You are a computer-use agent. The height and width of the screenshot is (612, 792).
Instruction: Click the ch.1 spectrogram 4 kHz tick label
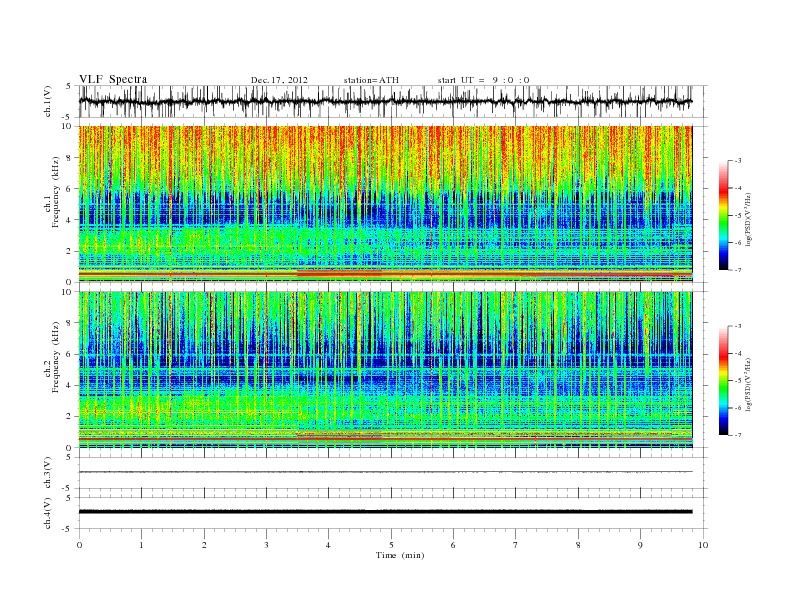(x=69, y=220)
